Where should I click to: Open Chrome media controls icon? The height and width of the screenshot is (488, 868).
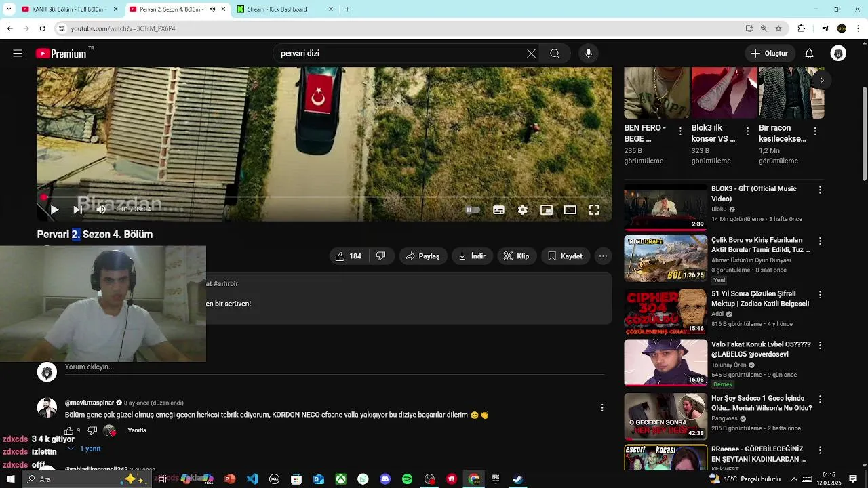pyautogui.click(x=825, y=28)
